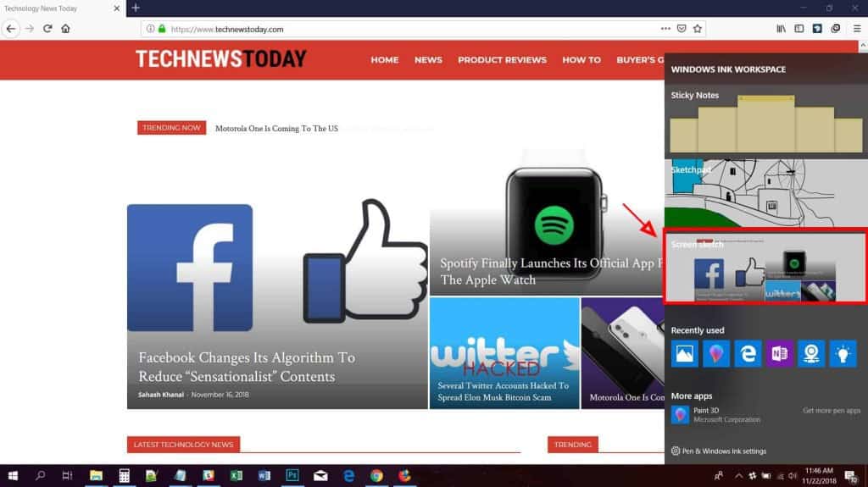Open recently used OneNote icon
Screen dimensions: 868x487
pyautogui.click(x=780, y=354)
